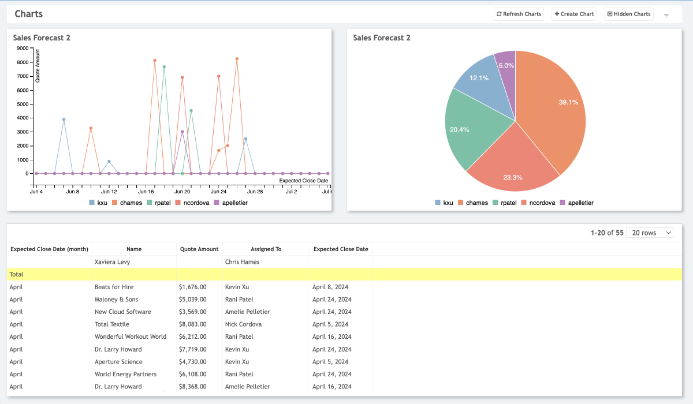Sort by the Assigned To column header

pyautogui.click(x=265, y=248)
